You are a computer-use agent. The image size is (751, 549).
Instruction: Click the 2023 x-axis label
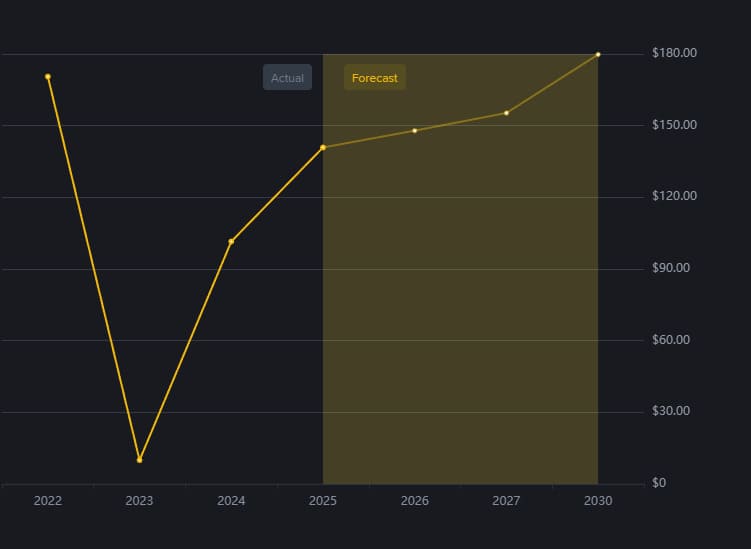(139, 500)
